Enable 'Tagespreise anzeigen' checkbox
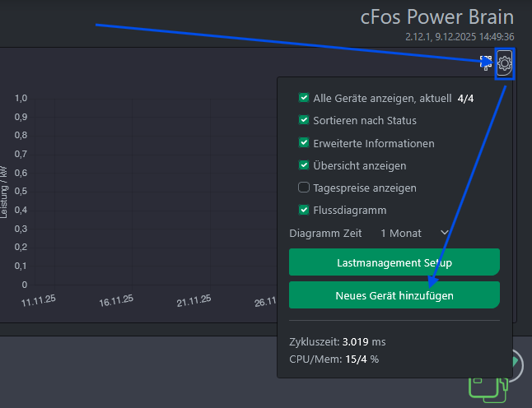Image resolution: width=532 pixels, height=408 pixels. point(304,188)
